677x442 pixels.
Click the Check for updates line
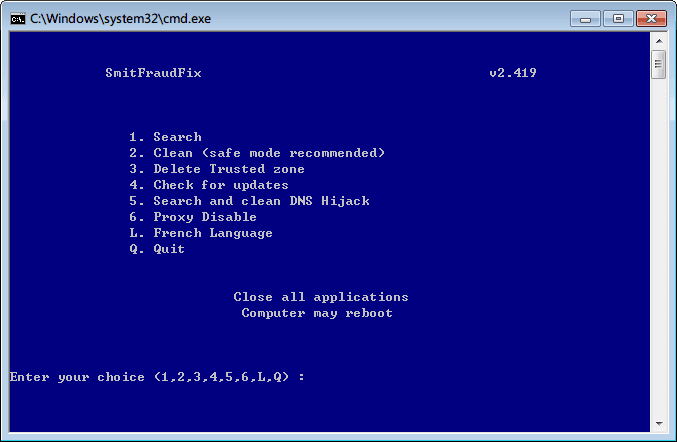click(x=209, y=185)
